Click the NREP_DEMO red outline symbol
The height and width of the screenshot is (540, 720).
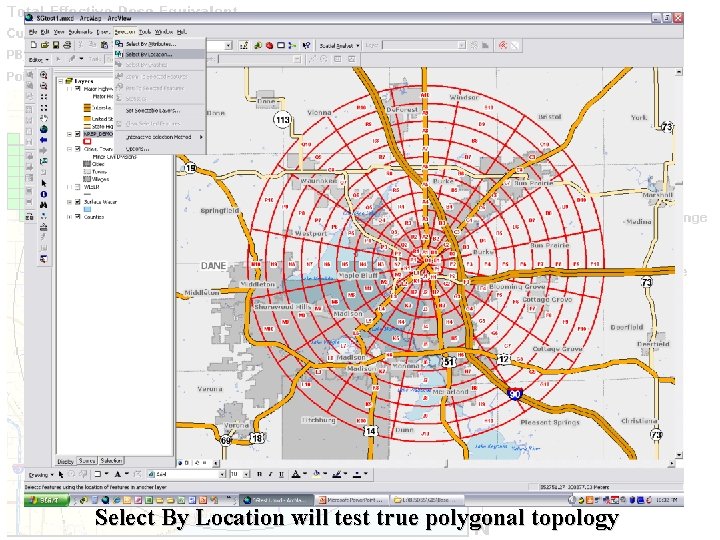pyautogui.click(x=87, y=141)
